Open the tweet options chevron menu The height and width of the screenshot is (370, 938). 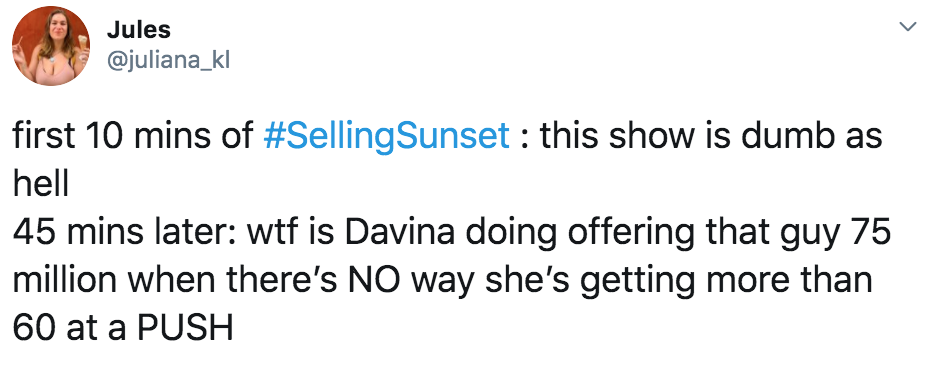[908, 26]
